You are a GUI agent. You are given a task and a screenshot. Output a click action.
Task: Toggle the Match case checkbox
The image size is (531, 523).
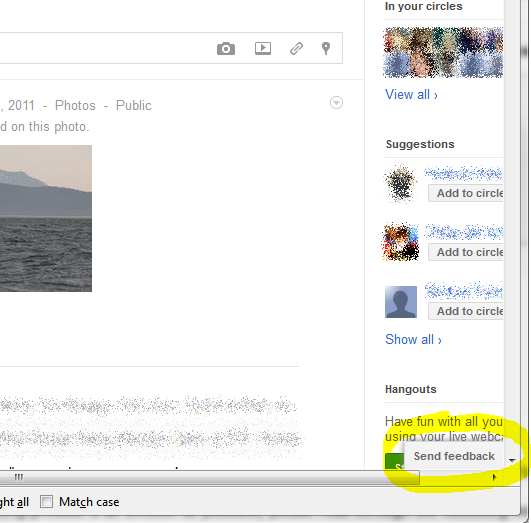click(46, 501)
